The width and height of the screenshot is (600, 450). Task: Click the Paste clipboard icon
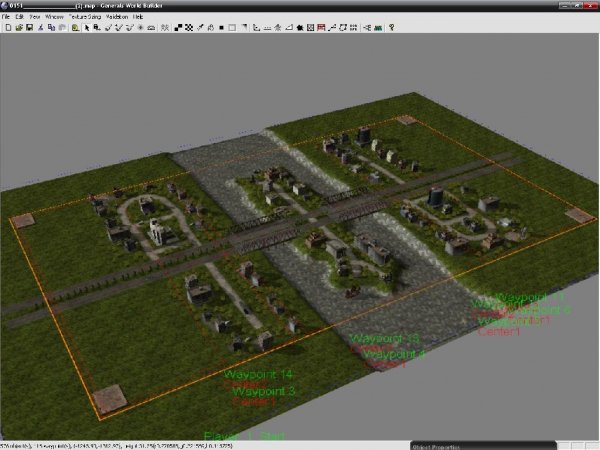pyautogui.click(x=62, y=28)
